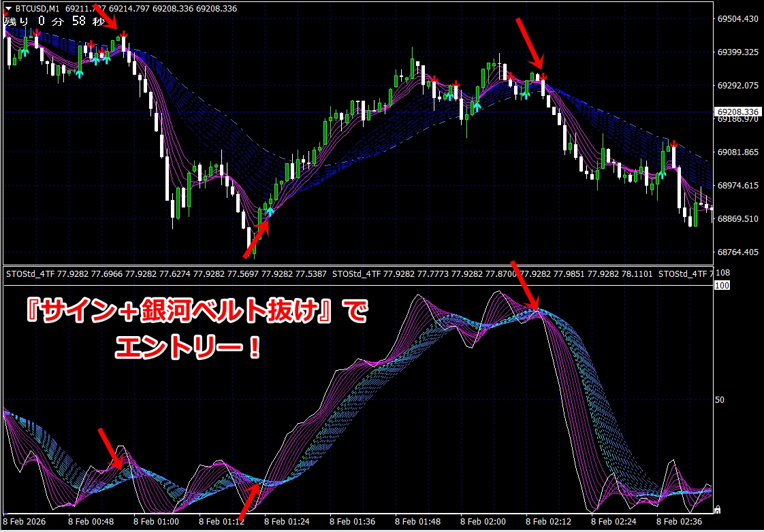Click the stochastic level 100 label

coord(722,285)
